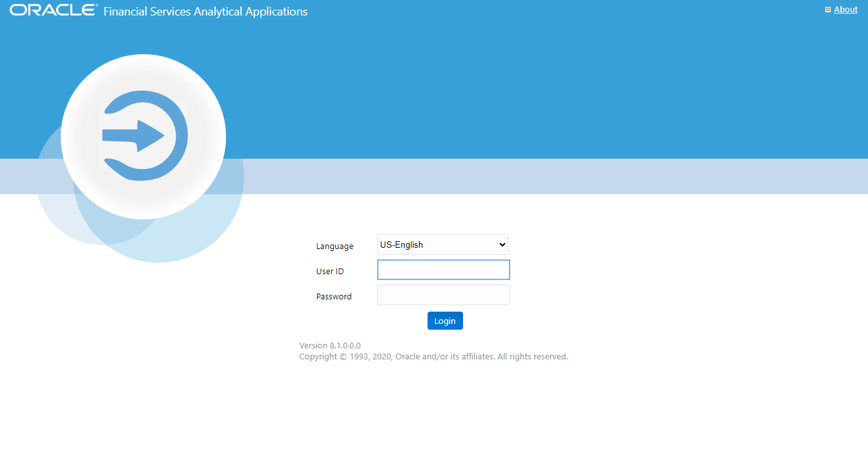Click the Password label
Image resolution: width=868 pixels, height=451 pixels.
(x=334, y=296)
